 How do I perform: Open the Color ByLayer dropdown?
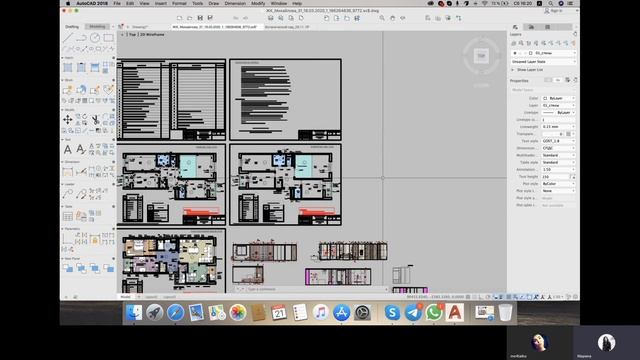558,98
